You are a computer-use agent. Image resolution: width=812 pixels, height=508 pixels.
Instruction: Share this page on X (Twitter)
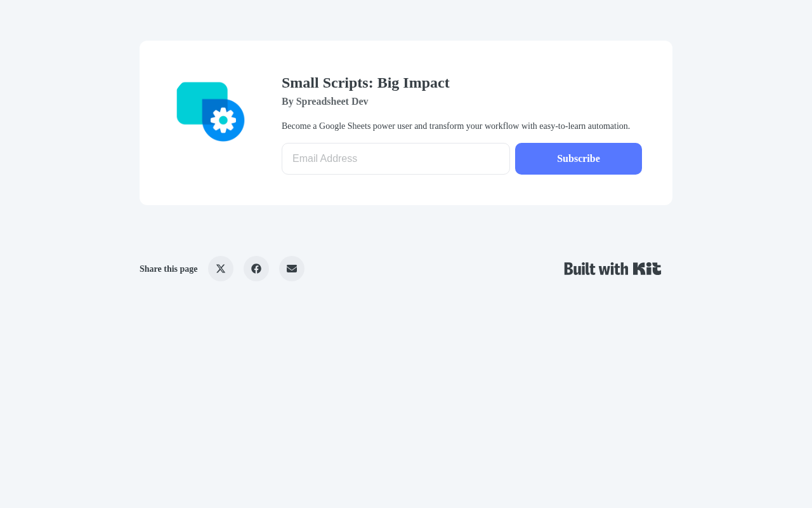pyautogui.click(x=221, y=269)
